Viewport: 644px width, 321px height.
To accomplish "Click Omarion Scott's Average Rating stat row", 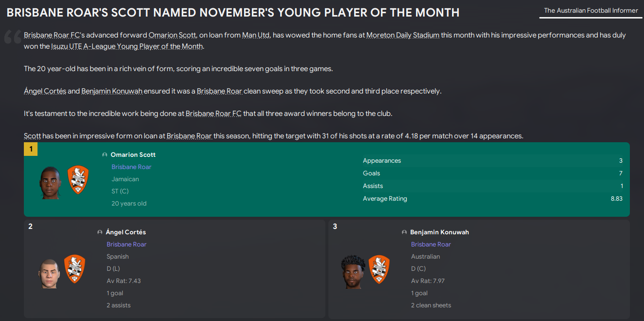I will 492,199.
